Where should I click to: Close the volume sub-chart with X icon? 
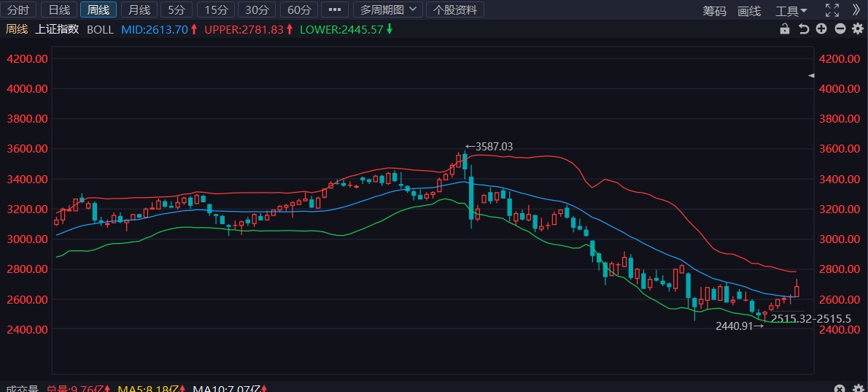[840, 388]
